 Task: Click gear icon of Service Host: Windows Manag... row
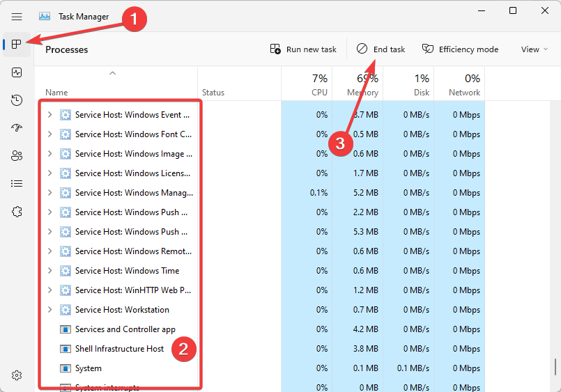[x=65, y=193]
